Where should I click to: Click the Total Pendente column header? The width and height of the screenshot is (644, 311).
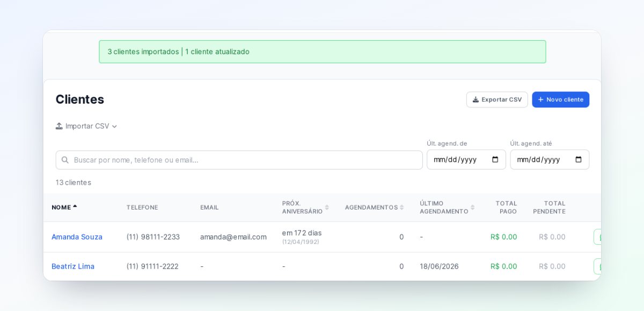[x=549, y=207]
